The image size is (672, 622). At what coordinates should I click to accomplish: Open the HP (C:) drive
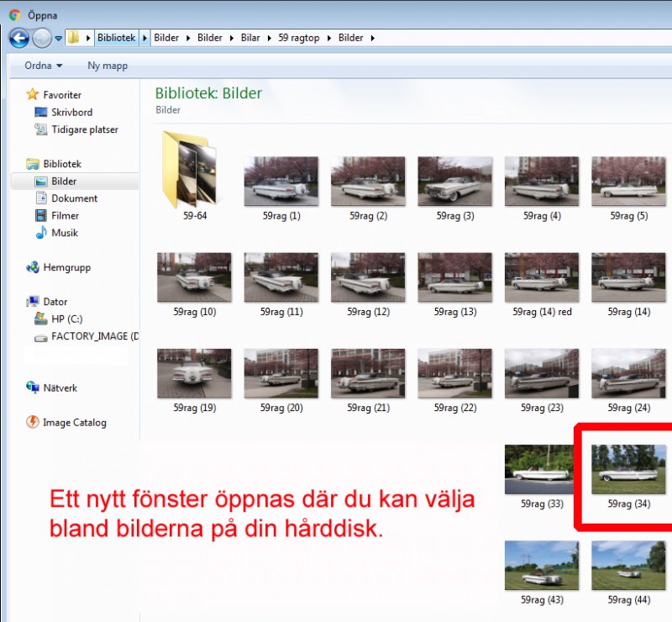(x=66, y=319)
